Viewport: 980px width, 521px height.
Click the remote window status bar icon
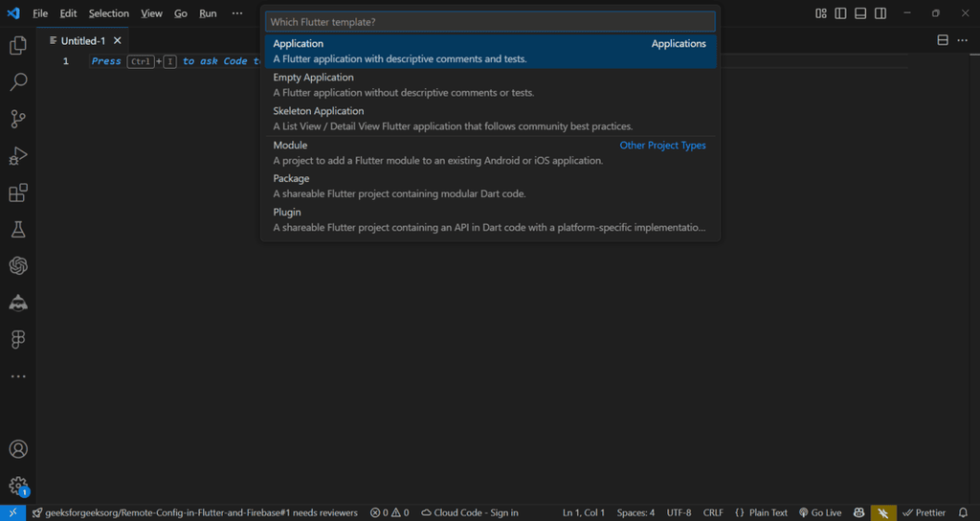point(12,513)
